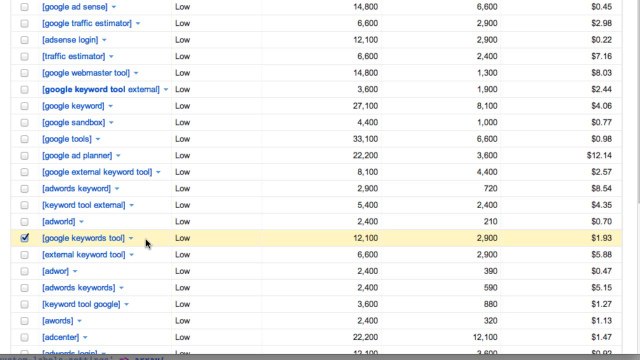Click the $5.88 CPC value
Viewport: 640px width, 360px height.
601,255
